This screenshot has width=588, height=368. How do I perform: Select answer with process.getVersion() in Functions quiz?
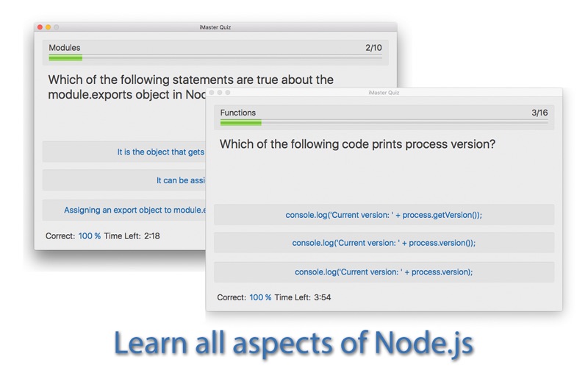[x=384, y=215]
